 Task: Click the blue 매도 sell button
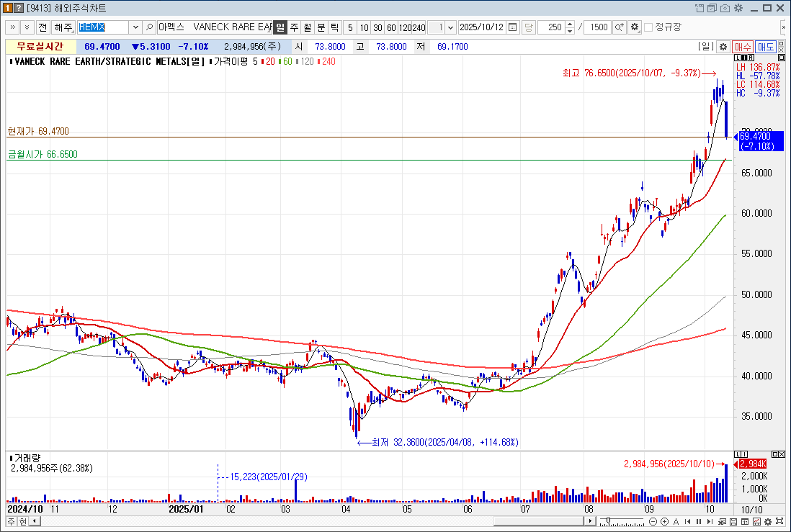pos(766,47)
